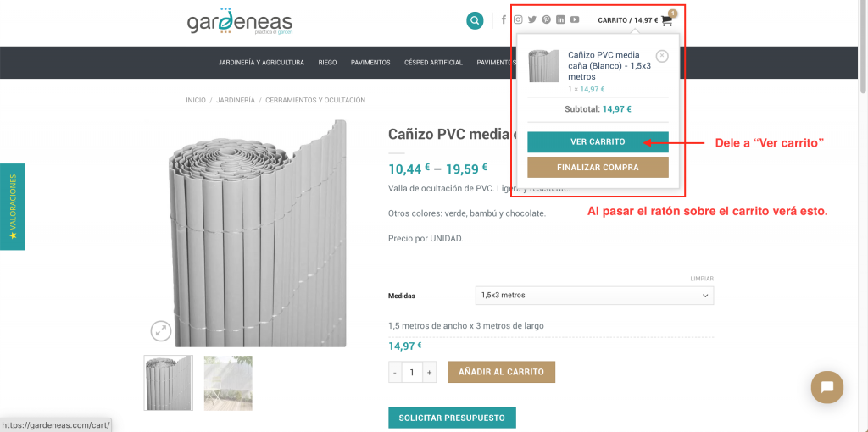Image resolution: width=868 pixels, height=432 pixels.
Task: Open the chat bubble widget
Action: pos(827,386)
